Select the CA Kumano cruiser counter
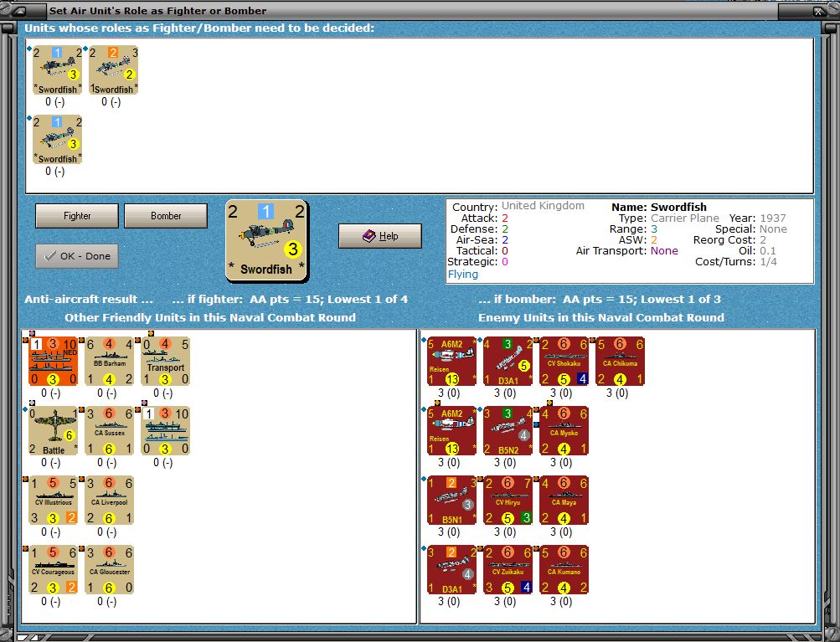This screenshot has width=840, height=642. (564, 570)
